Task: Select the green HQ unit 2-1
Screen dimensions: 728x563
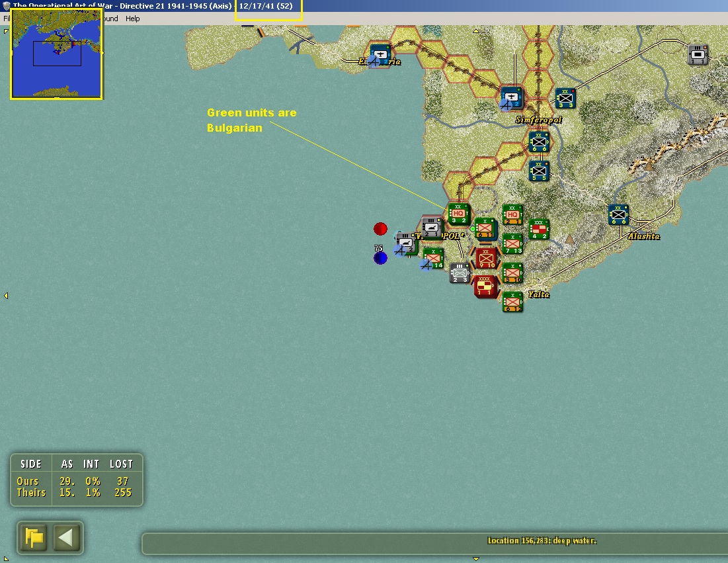Action: click(x=512, y=215)
